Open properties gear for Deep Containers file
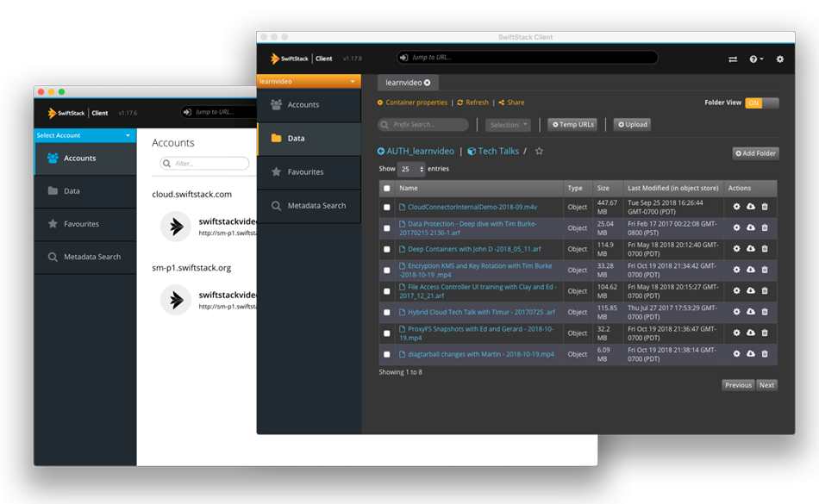The width and height of the screenshot is (819, 504). tap(736, 248)
